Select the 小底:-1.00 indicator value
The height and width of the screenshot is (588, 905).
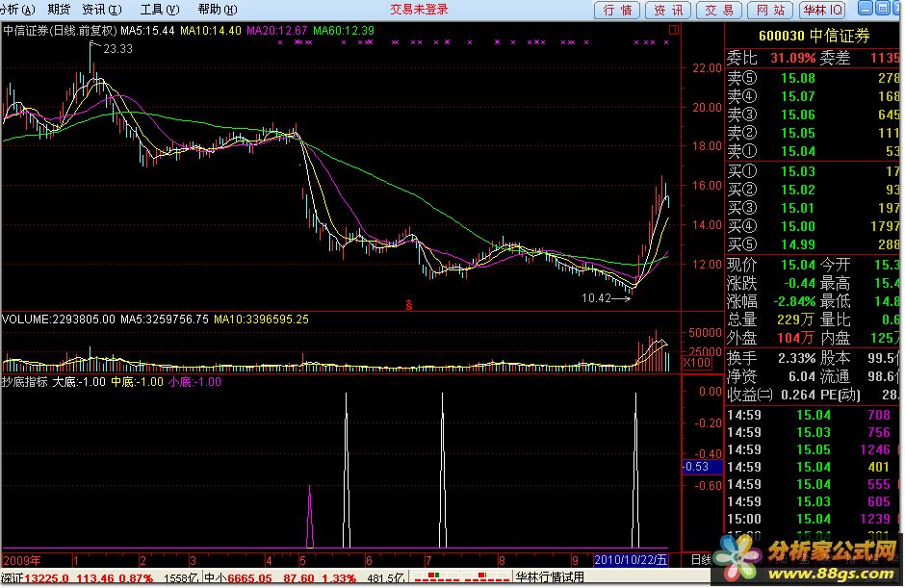[x=195, y=382]
